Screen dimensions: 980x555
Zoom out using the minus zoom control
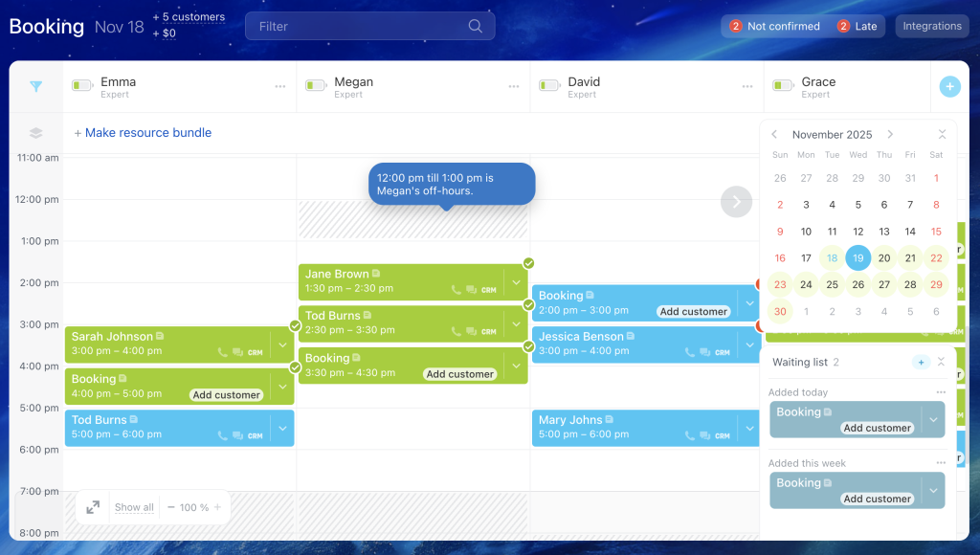pyautogui.click(x=170, y=506)
